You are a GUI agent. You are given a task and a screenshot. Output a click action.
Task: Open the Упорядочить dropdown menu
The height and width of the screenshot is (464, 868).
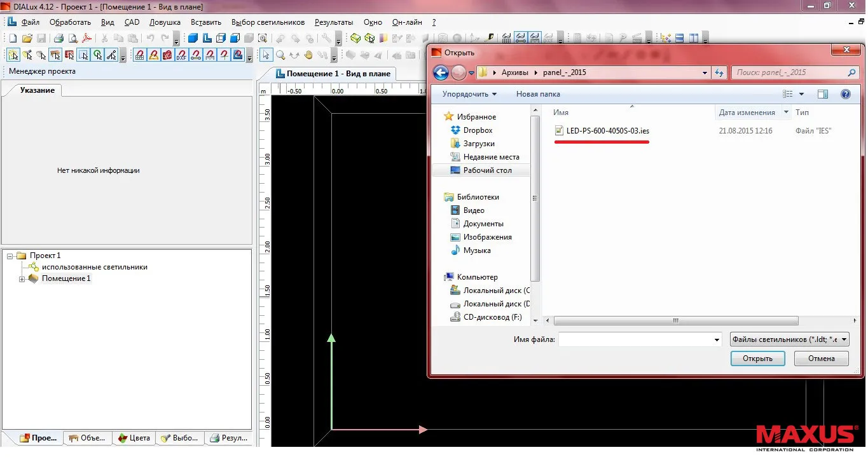click(x=470, y=94)
